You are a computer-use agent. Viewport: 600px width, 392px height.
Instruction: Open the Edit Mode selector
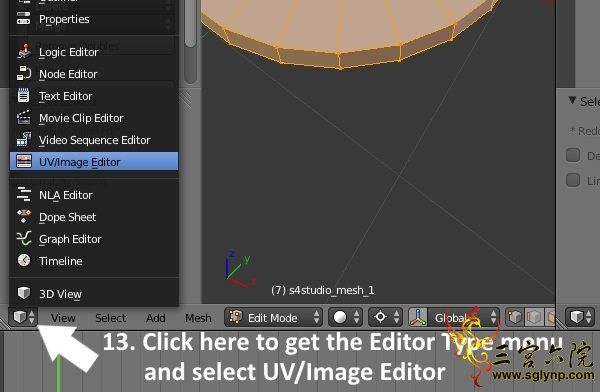pos(273,317)
